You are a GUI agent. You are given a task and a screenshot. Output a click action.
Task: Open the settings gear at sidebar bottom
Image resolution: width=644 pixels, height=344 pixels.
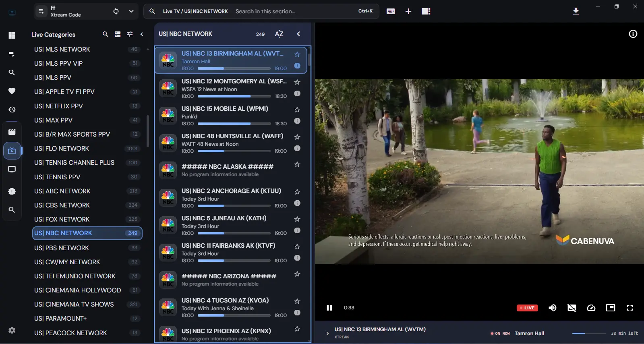coord(12,330)
